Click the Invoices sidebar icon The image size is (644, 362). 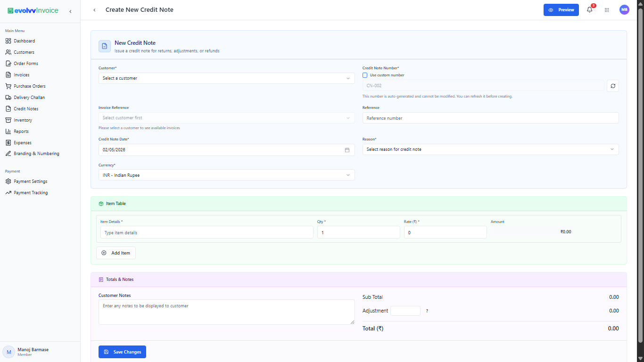coord(8,75)
